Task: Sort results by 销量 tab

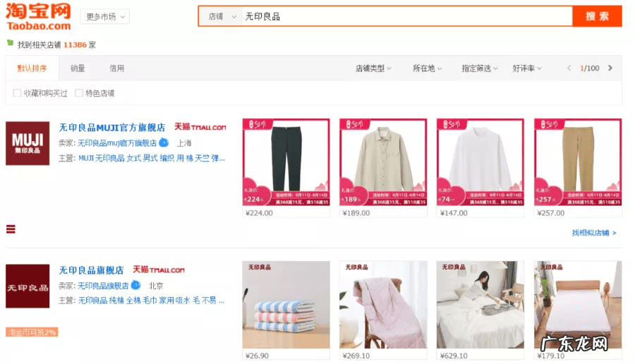Action: tap(78, 68)
